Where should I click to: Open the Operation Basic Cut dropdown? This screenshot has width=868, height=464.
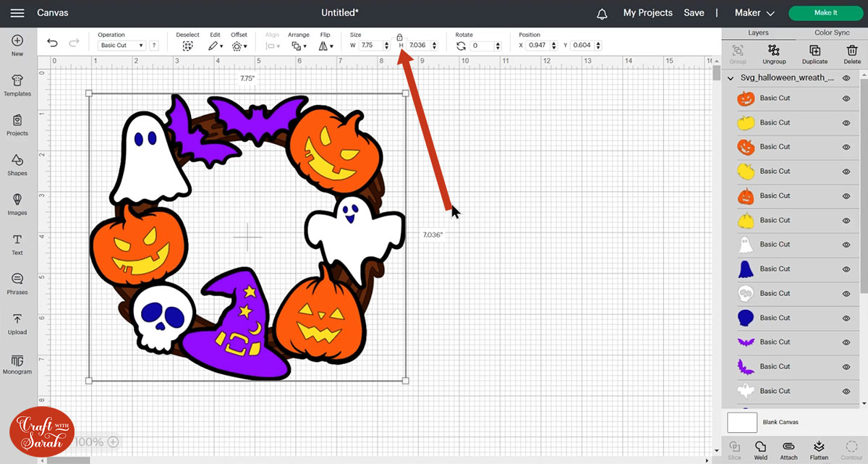click(122, 46)
